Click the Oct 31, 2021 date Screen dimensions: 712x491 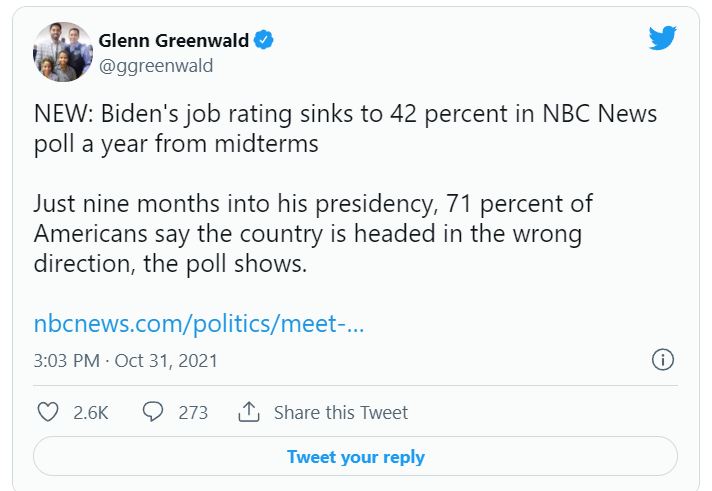click(x=166, y=360)
